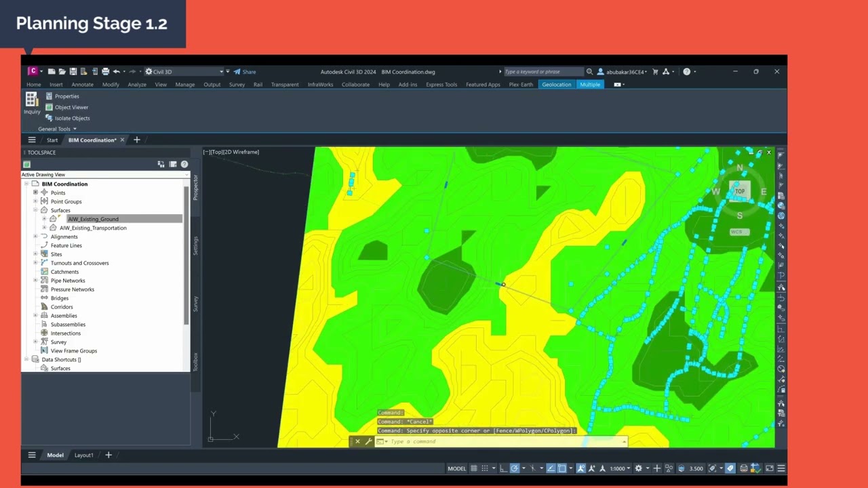Expand the Alignments tree node
This screenshot has height=488, width=868.
35,237
